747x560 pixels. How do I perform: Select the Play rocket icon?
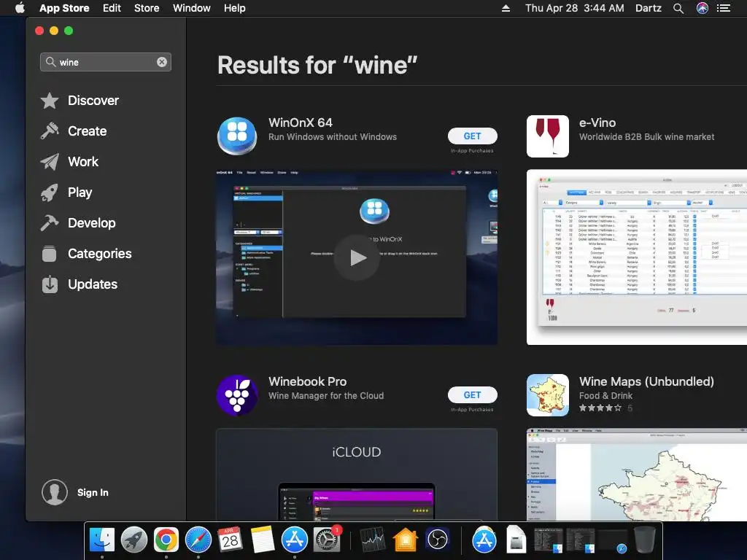click(50, 192)
